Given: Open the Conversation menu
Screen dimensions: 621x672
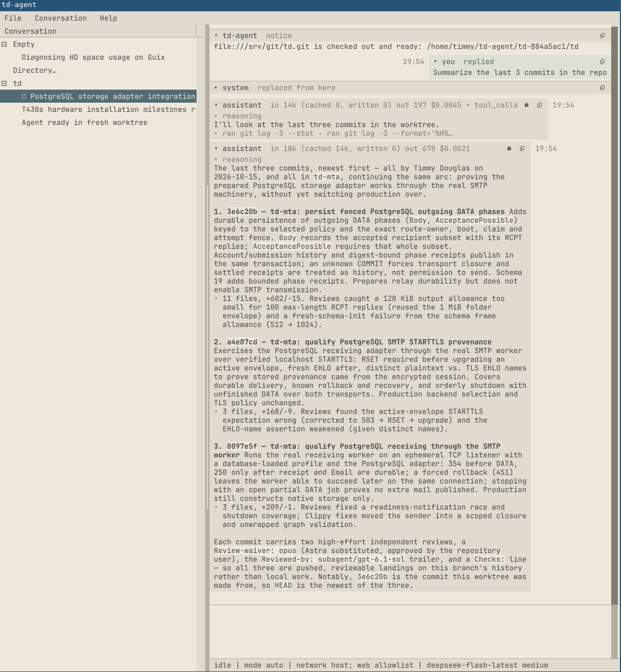Looking at the screenshot, I should tap(61, 18).
